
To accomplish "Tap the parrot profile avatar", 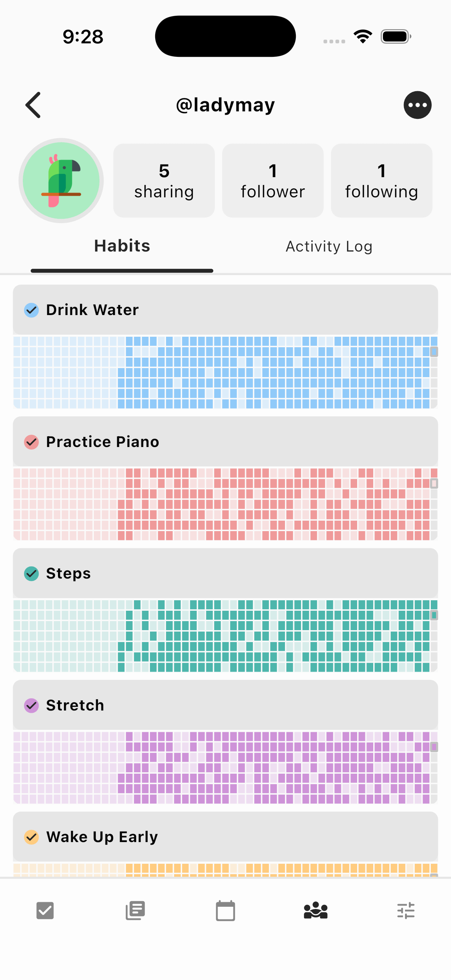I will [x=61, y=181].
